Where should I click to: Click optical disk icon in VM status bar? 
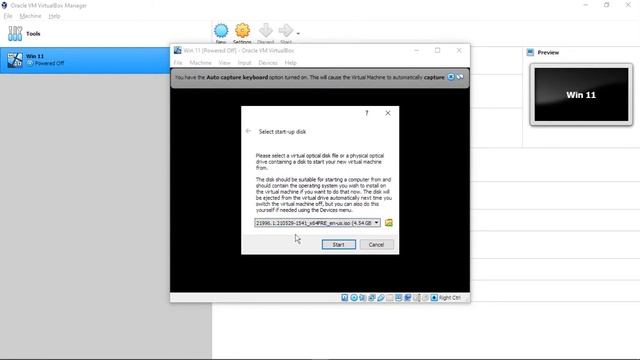click(x=354, y=298)
